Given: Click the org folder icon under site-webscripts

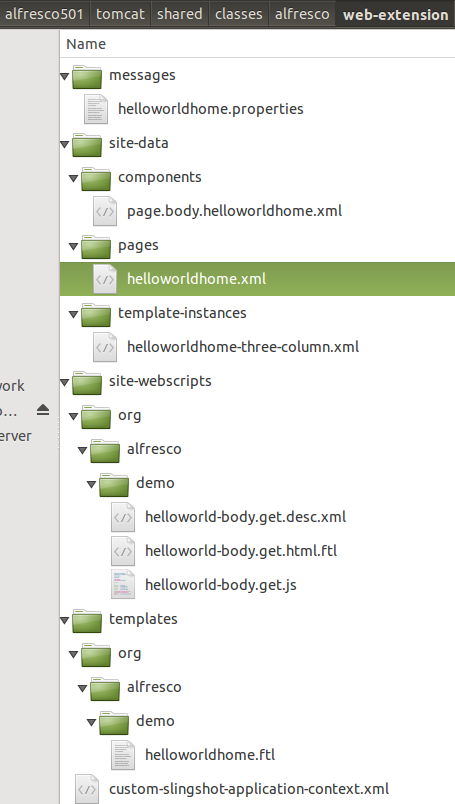Looking at the screenshot, I should tap(96, 416).
